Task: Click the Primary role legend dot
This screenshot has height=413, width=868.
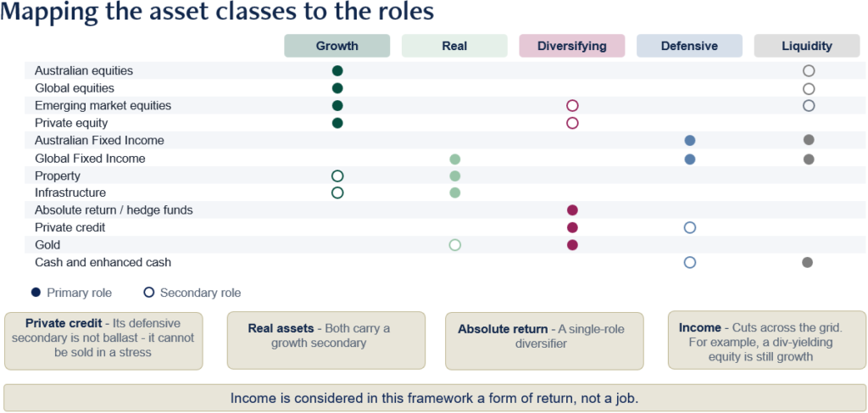Action: click(x=36, y=292)
